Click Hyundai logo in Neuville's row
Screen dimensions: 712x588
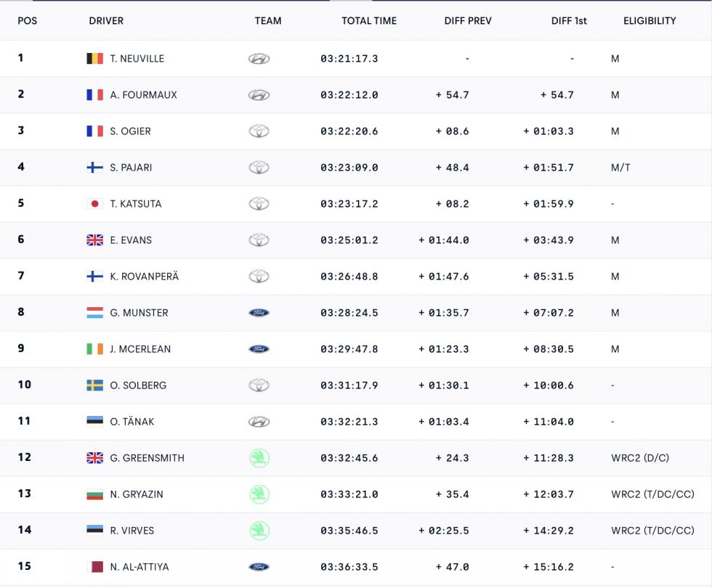tap(259, 59)
